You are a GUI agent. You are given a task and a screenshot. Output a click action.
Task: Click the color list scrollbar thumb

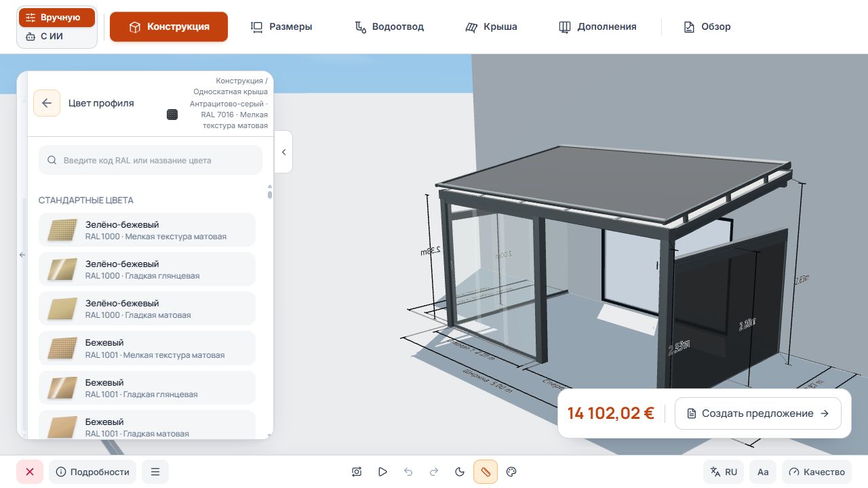(x=270, y=195)
